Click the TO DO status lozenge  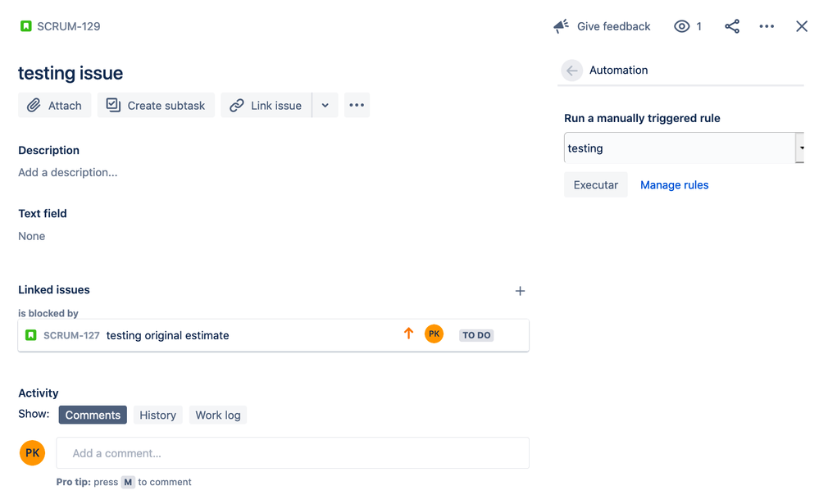point(476,335)
